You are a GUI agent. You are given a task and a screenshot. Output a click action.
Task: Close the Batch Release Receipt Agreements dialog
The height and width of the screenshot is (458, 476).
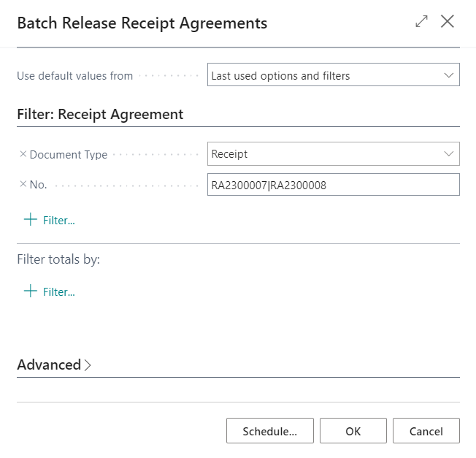[x=447, y=22]
